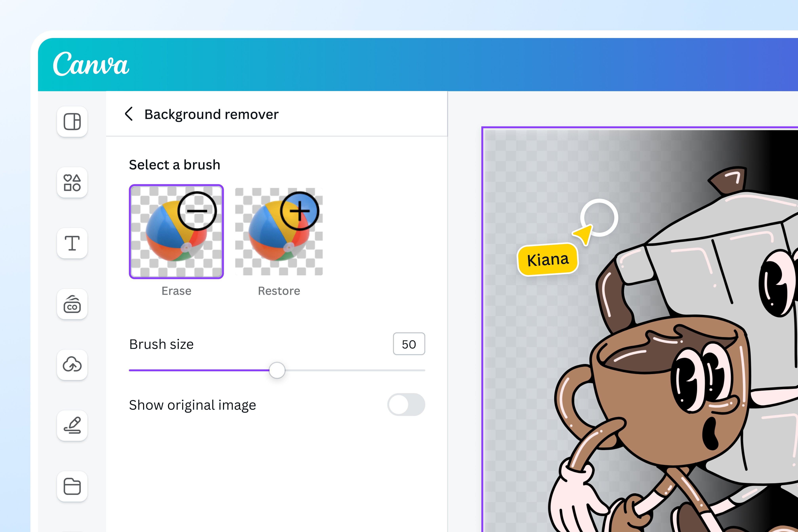Click the brush size slider handle

click(x=277, y=370)
